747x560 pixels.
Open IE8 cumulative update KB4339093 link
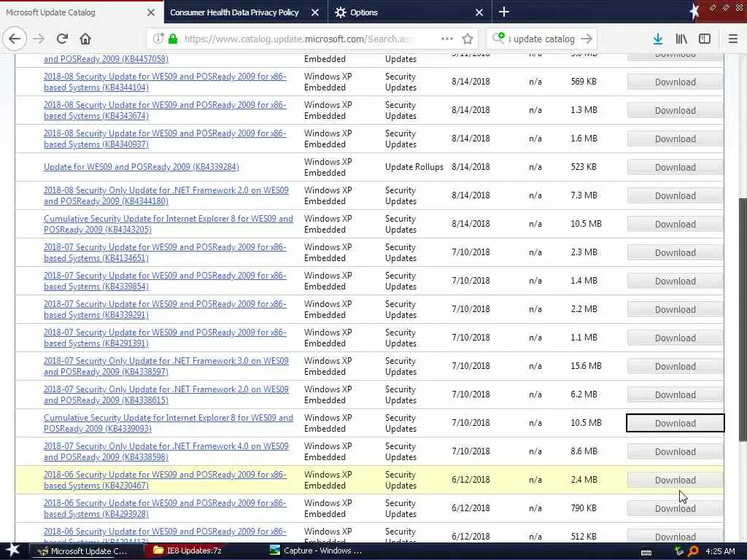pyautogui.click(x=169, y=423)
